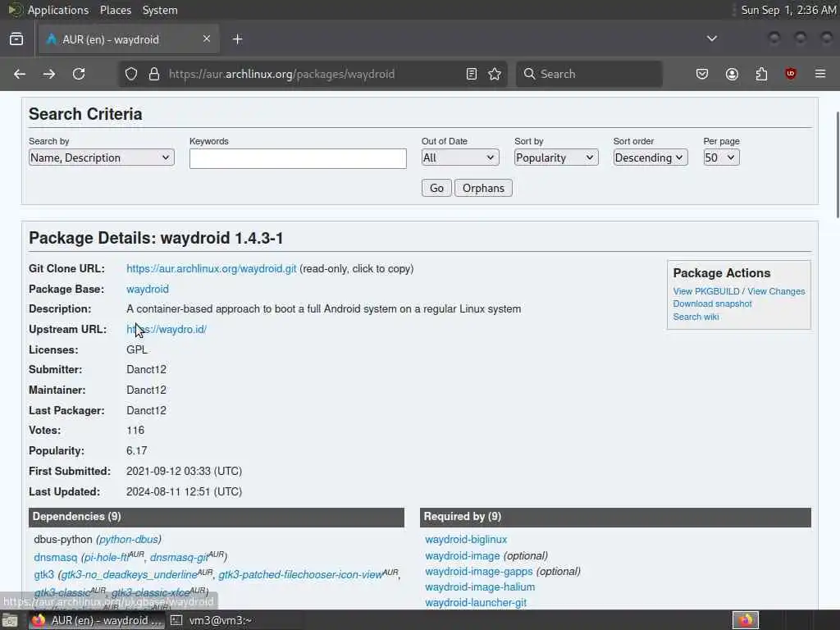This screenshot has height=630, width=840.
Task: Open waydroid-image-halium link
Action: (x=480, y=587)
